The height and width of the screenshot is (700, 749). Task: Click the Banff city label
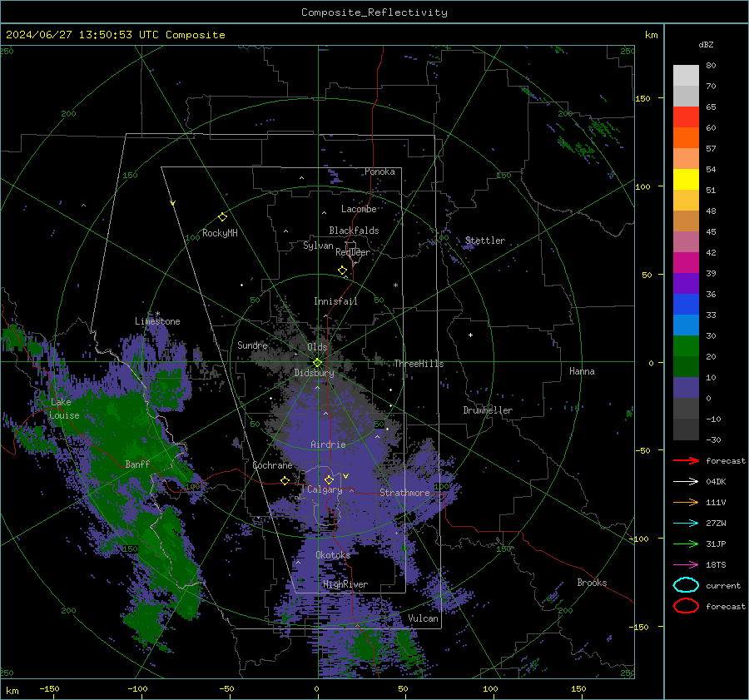pos(137,464)
